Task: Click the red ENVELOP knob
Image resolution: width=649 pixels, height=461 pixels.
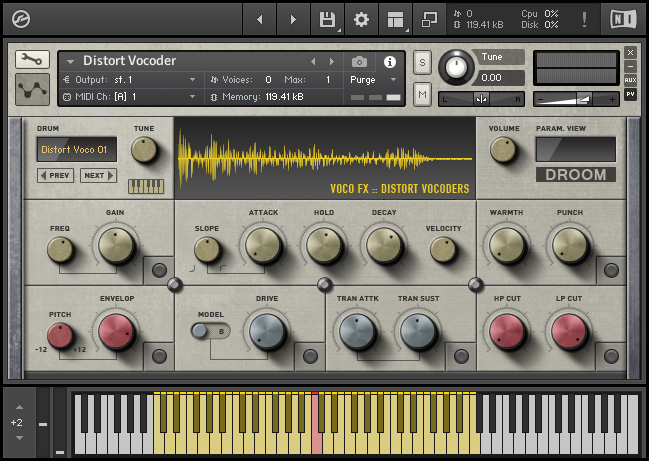Action: tap(117, 332)
